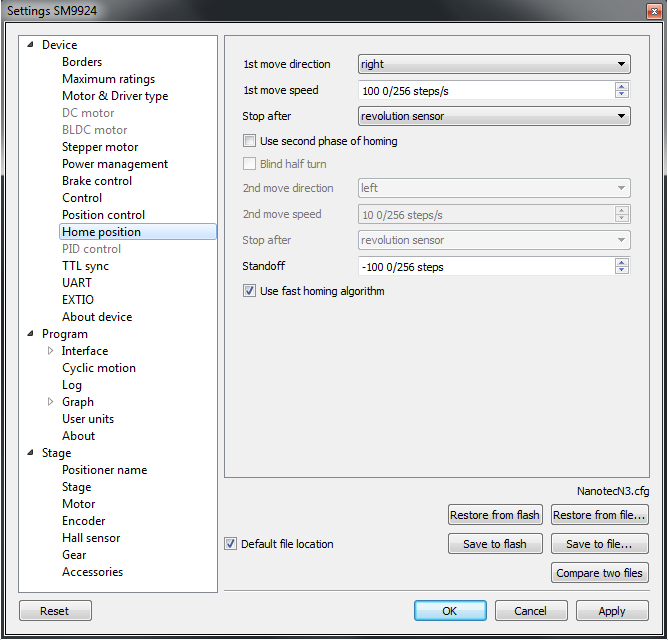Select Brake control in tree
This screenshot has width=668, height=640.
coord(97,181)
